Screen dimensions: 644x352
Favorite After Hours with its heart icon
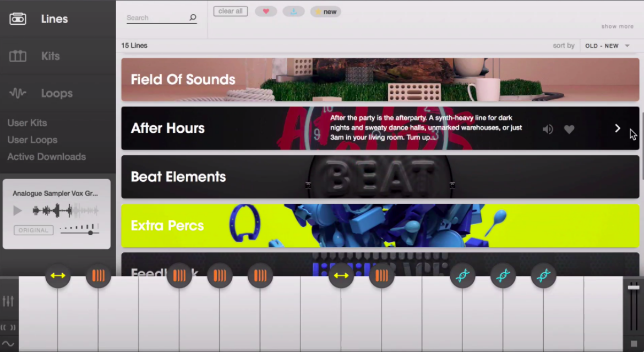[x=569, y=129]
